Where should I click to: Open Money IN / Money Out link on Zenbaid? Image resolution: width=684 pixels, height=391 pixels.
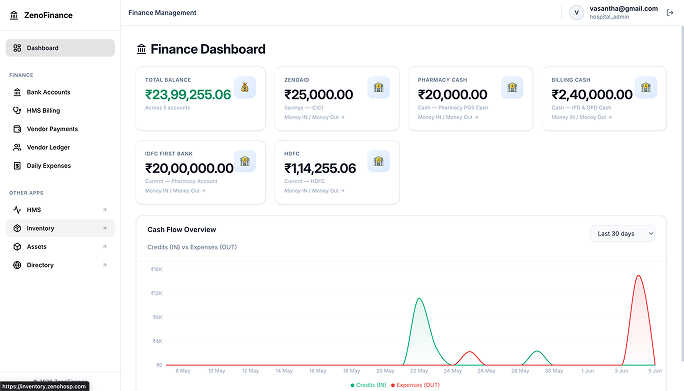pos(314,117)
